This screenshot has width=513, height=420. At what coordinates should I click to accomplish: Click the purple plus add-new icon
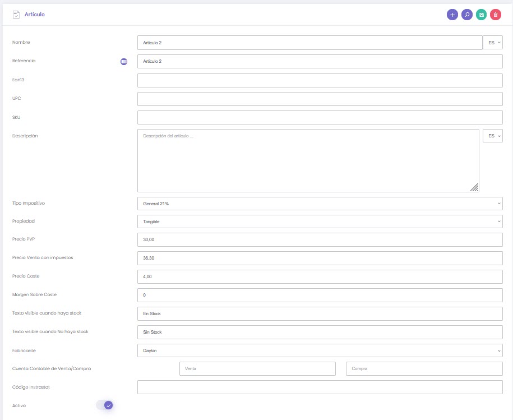452,15
